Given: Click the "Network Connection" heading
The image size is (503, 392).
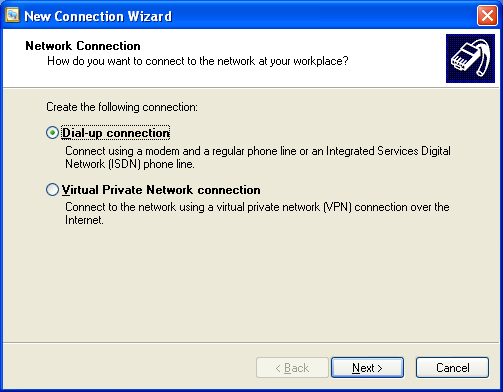Looking at the screenshot, I should tap(83, 46).
